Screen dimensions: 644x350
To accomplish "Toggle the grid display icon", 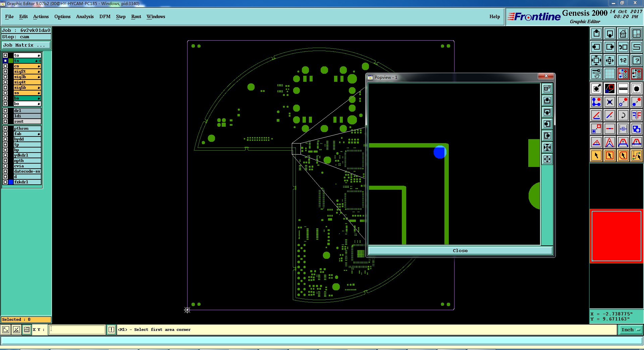I will click(x=610, y=74).
